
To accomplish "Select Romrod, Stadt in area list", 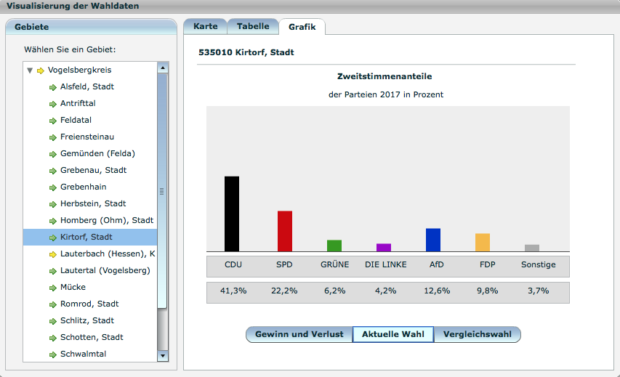I will pyautogui.click(x=90, y=304).
